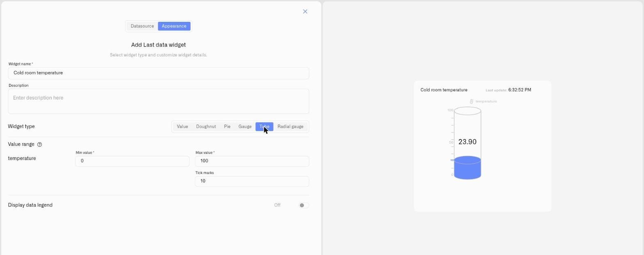This screenshot has height=255, width=644.
Task: Choose the Gauge widget type
Action: pos(245,127)
